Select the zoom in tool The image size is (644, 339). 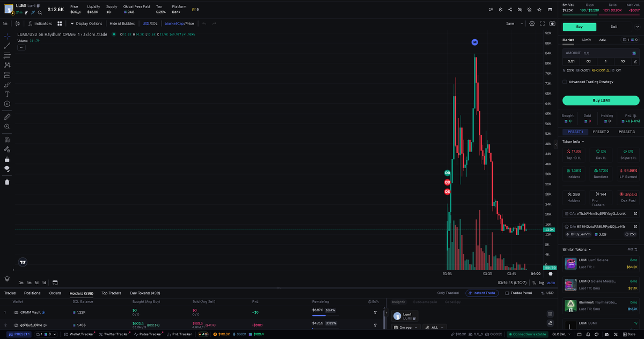pyautogui.click(x=7, y=126)
